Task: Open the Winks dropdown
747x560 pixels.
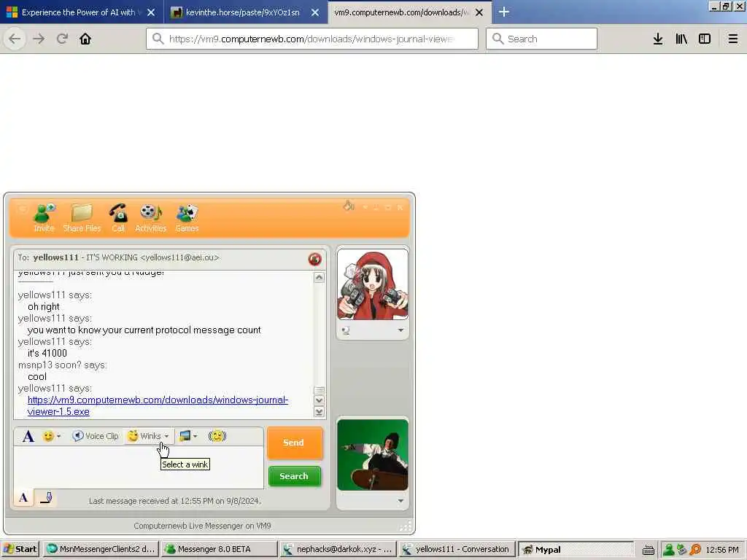Action: click(x=148, y=436)
